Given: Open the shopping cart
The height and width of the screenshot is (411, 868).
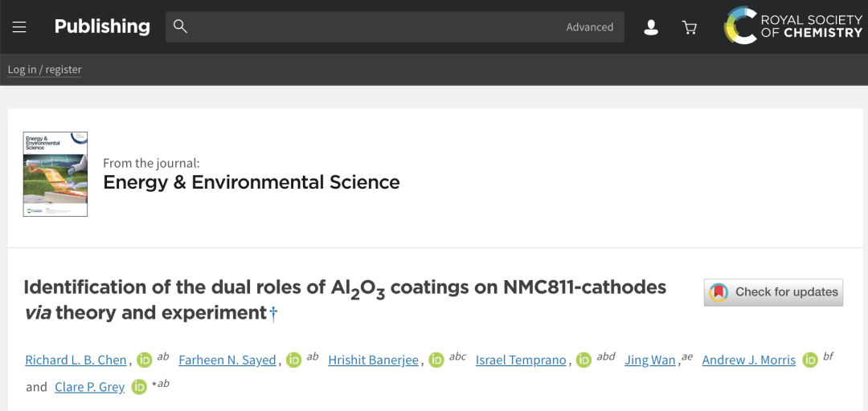Looking at the screenshot, I should point(690,27).
